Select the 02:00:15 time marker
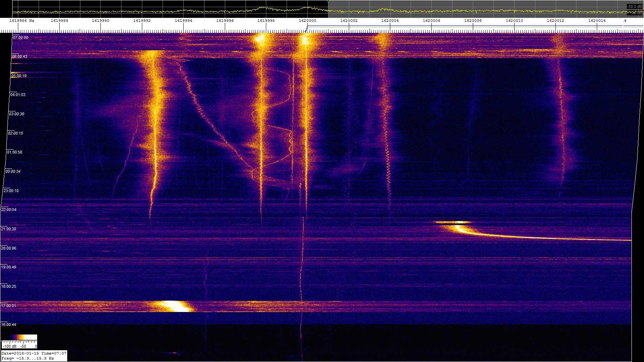The width and height of the screenshot is (644, 362). point(15,133)
